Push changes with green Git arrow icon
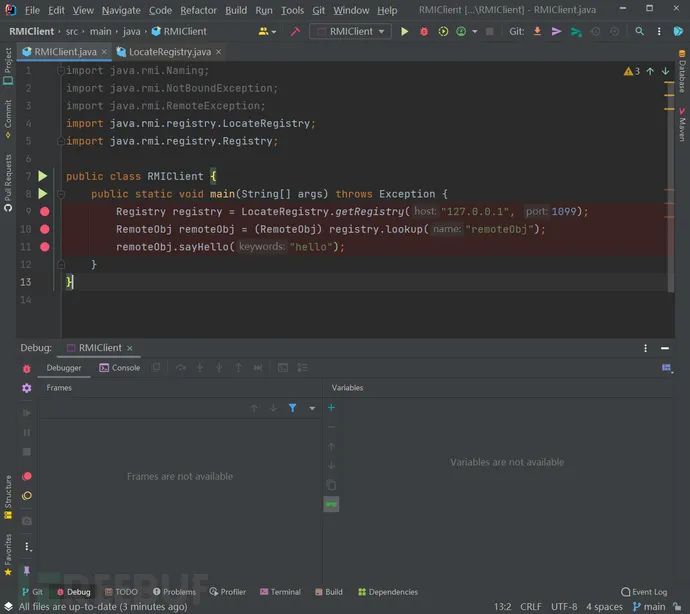690x614 pixels. 576,32
